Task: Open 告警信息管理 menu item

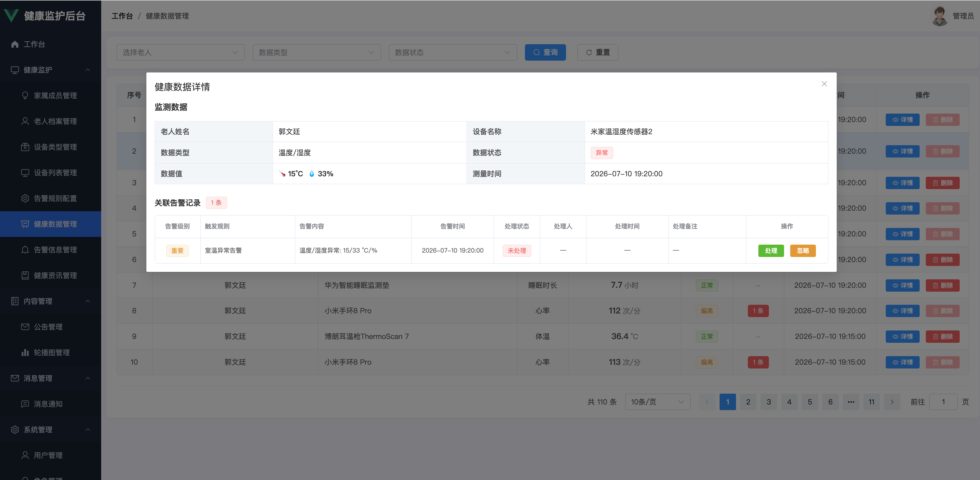Action: coord(51,250)
